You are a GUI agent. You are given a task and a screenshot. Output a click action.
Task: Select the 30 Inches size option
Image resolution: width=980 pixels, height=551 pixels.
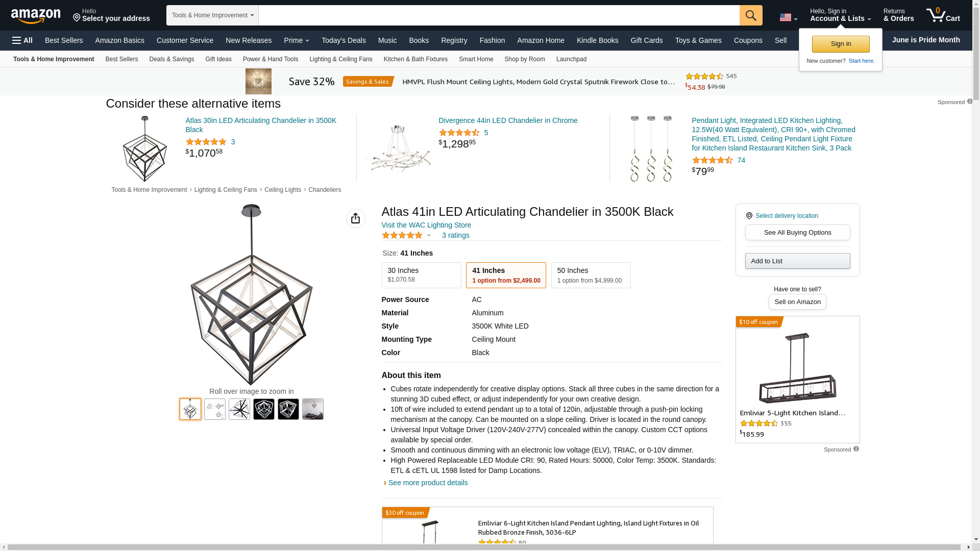pos(421,275)
